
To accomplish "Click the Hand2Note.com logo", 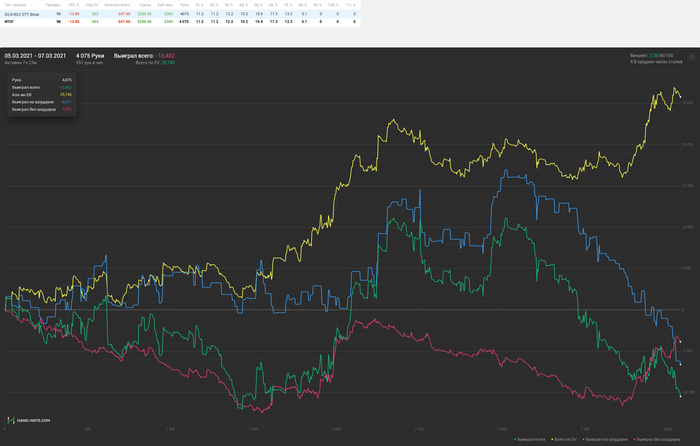I will 29,420.
